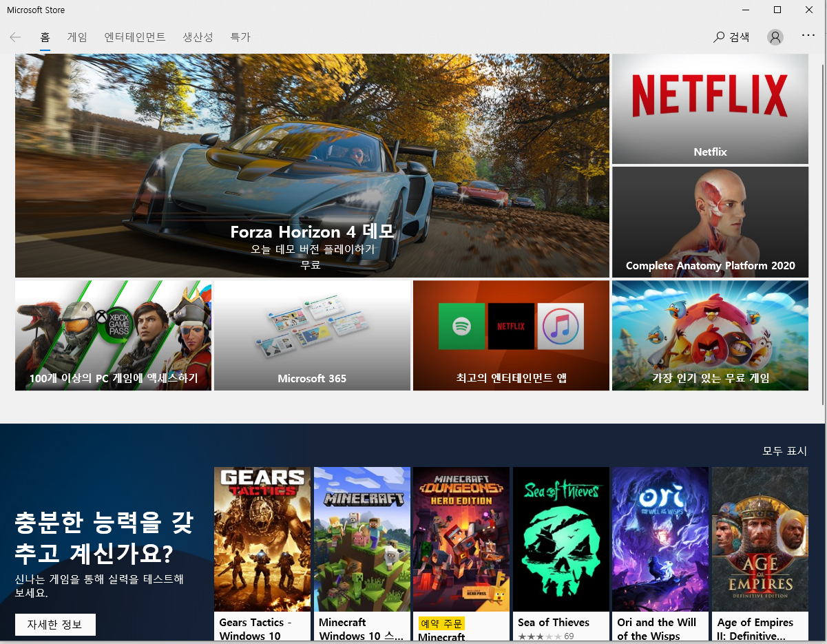Open the Netflix featured tile
The height and width of the screenshot is (644, 827).
point(710,109)
